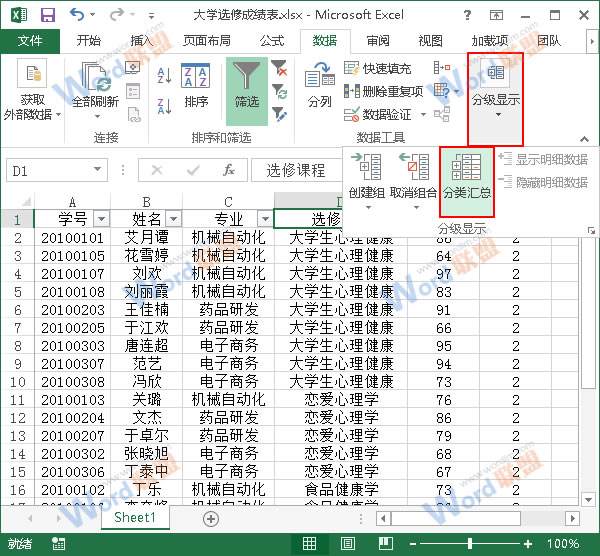600x556 pixels.
Task: Open the 学号 column filter dropdown
Action: 101,219
